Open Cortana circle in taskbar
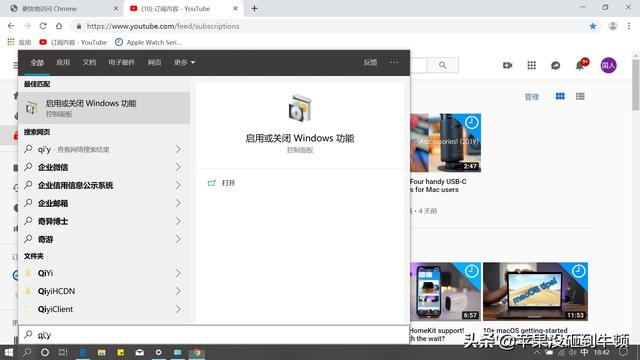 (45, 352)
